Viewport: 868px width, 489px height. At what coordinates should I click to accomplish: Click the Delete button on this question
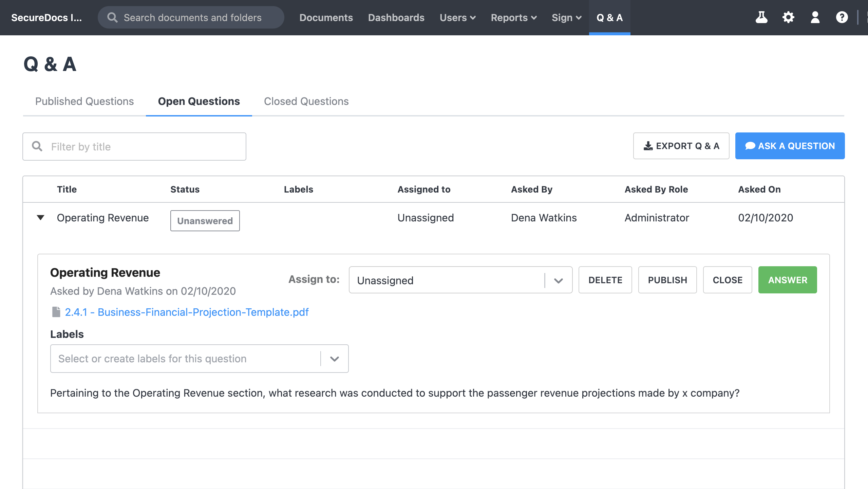pyautogui.click(x=605, y=280)
